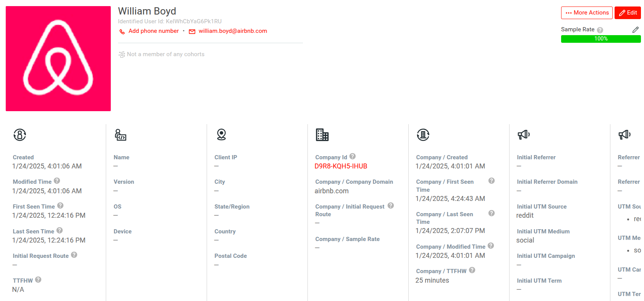Open the help icon beside Company Id
Image resolution: width=644 pixels, height=301 pixels.
coord(353,156)
